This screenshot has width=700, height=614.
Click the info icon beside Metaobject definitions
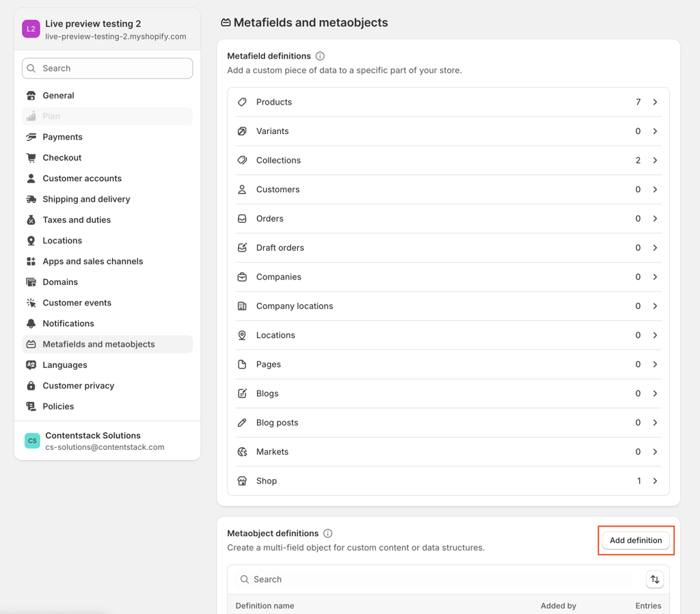pyautogui.click(x=328, y=533)
